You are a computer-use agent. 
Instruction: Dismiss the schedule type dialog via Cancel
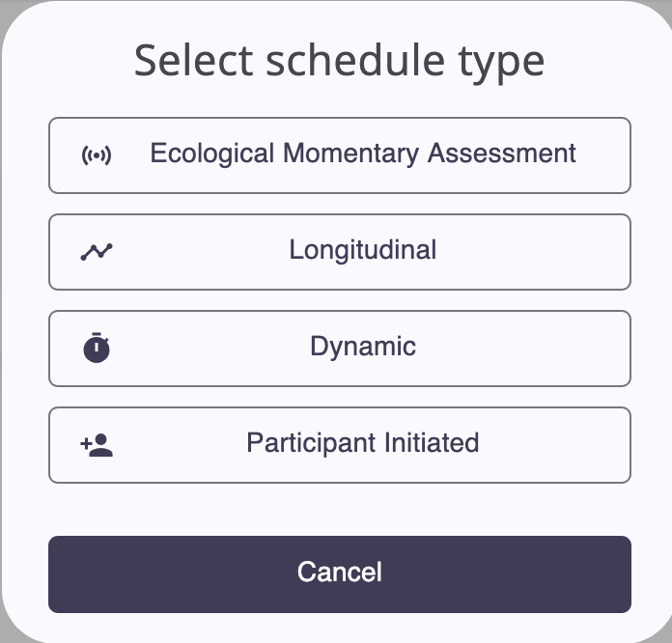click(340, 574)
